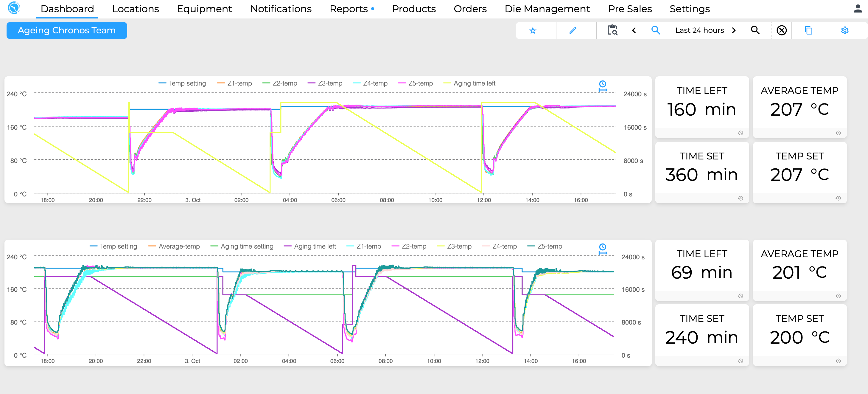
Task: Open the Notifications page
Action: click(281, 9)
